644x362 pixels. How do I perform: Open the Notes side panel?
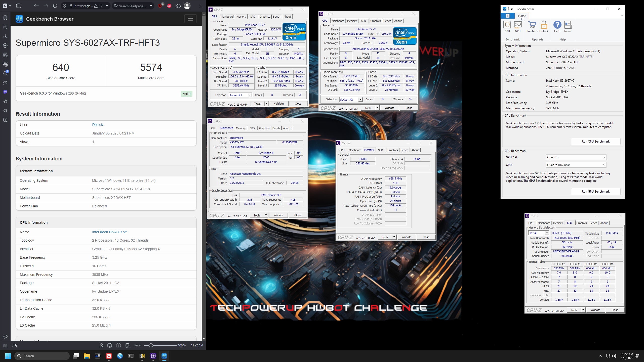click(x=5, y=55)
